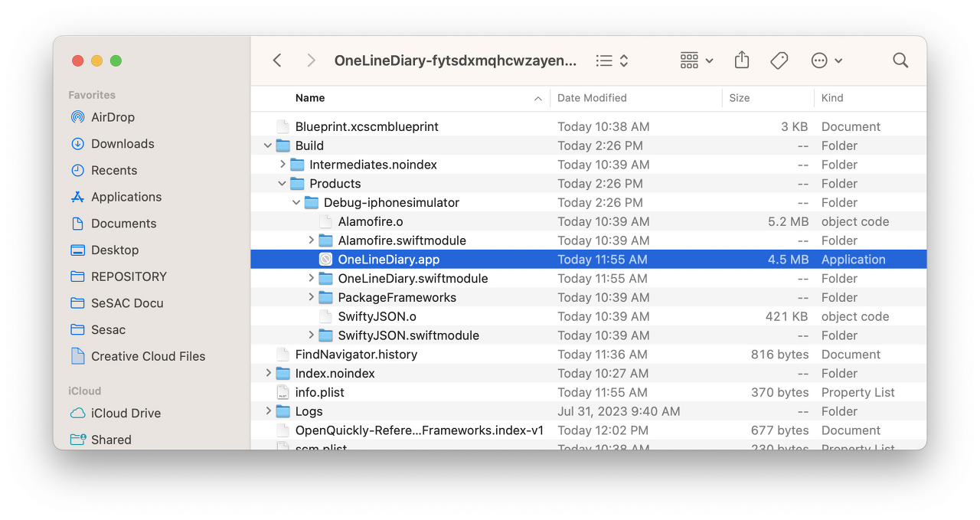980x520 pixels.
Task: Open the More actions ellipsis menu
Action: click(x=827, y=61)
